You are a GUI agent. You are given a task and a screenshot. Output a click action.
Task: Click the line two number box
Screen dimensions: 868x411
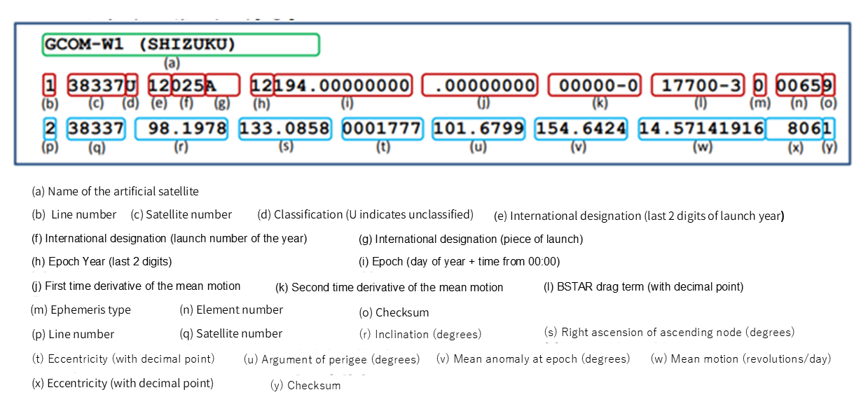click(x=50, y=130)
